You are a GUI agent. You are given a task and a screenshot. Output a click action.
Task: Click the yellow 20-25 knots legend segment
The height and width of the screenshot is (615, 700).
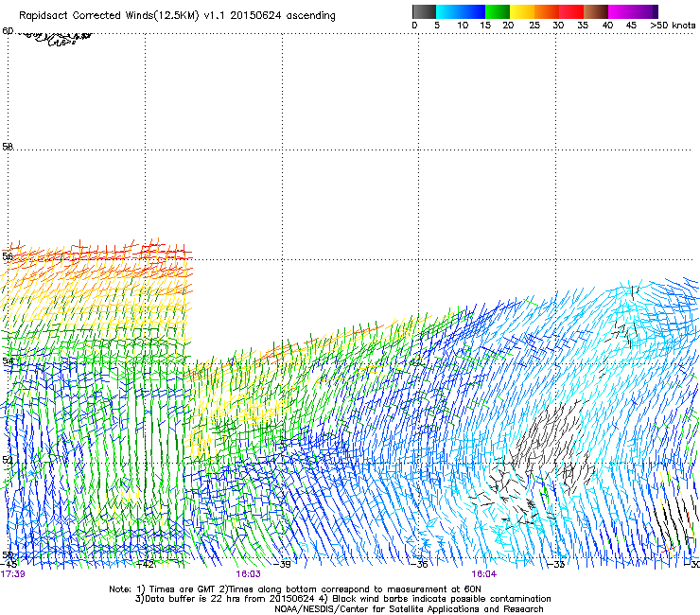tap(522, 11)
